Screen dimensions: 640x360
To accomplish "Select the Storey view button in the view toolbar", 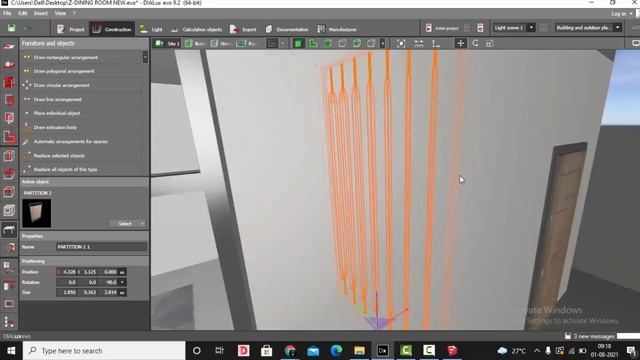I will tap(221, 43).
